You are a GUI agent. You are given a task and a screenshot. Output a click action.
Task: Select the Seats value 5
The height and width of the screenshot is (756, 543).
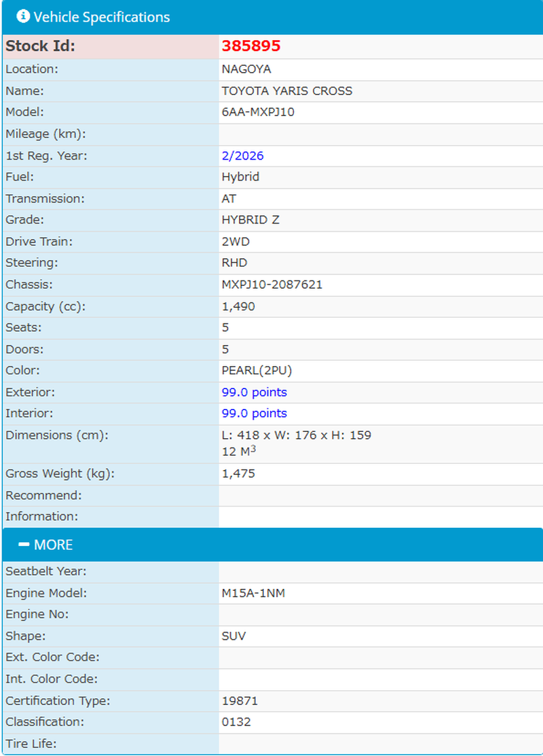(x=225, y=327)
